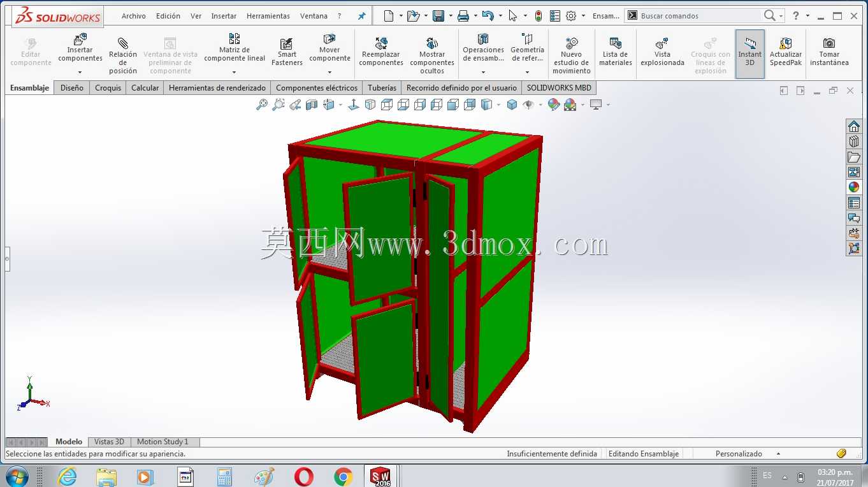
Task: Select Matriz de componente lineal
Action: point(235,48)
